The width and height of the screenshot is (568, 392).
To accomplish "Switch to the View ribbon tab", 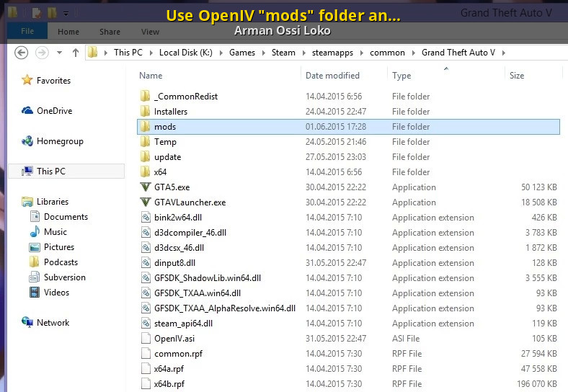I will tap(150, 32).
